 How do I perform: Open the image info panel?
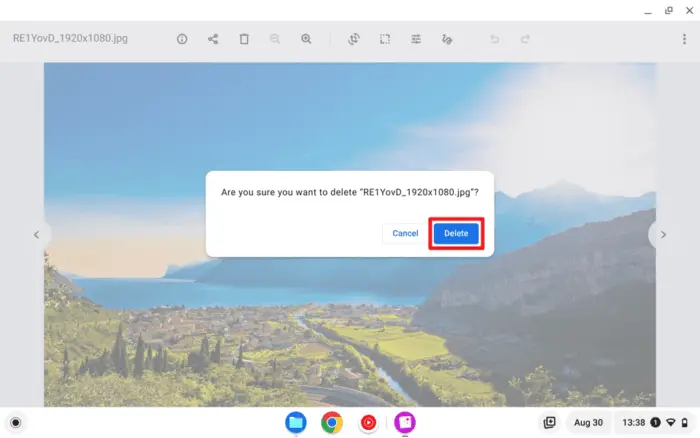182,39
